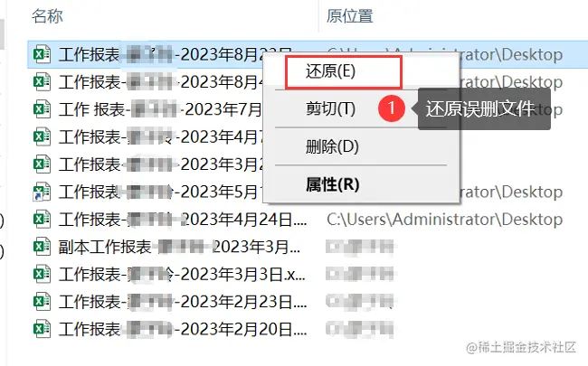Select the 工作报表 2023年4月24日 file name
This screenshot has height=366, width=588.
[183, 220]
